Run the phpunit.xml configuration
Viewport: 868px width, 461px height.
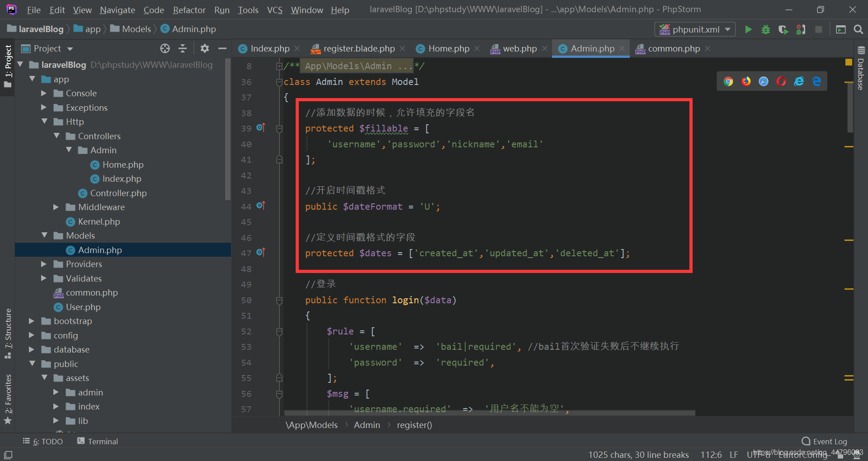click(748, 29)
